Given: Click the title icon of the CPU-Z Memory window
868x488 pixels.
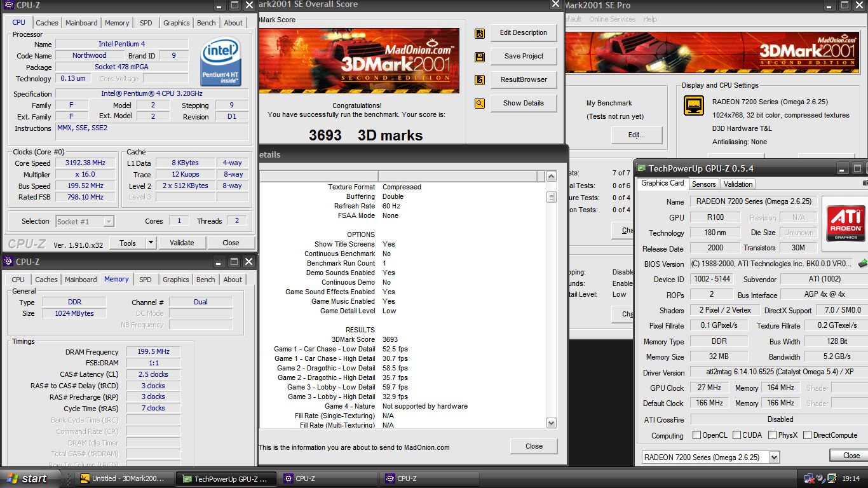Looking at the screenshot, I should [8, 261].
